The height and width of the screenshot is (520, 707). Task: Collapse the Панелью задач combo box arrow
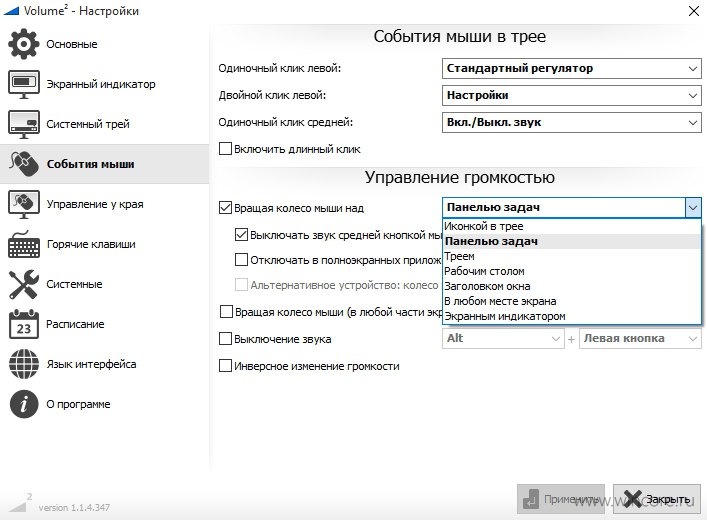[693, 207]
